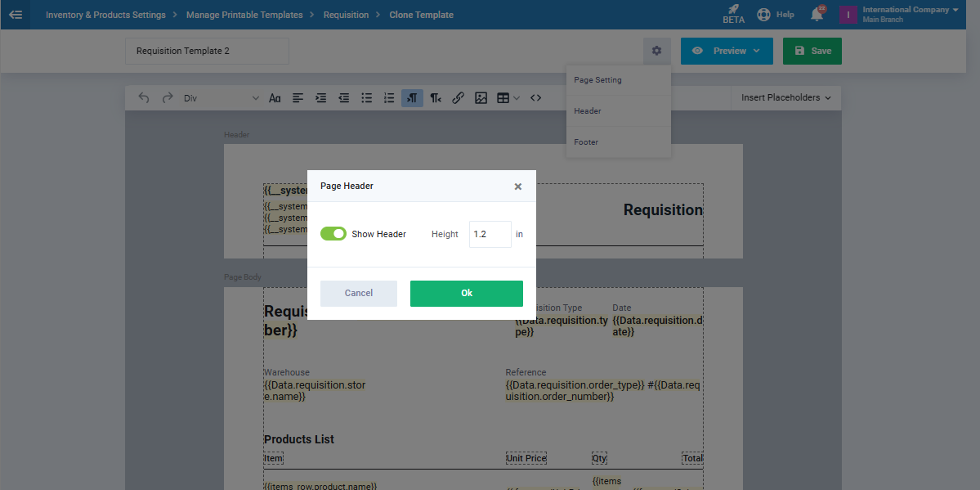The height and width of the screenshot is (490, 980).
Task: Open notifications bell icon
Action: pyautogui.click(x=816, y=15)
